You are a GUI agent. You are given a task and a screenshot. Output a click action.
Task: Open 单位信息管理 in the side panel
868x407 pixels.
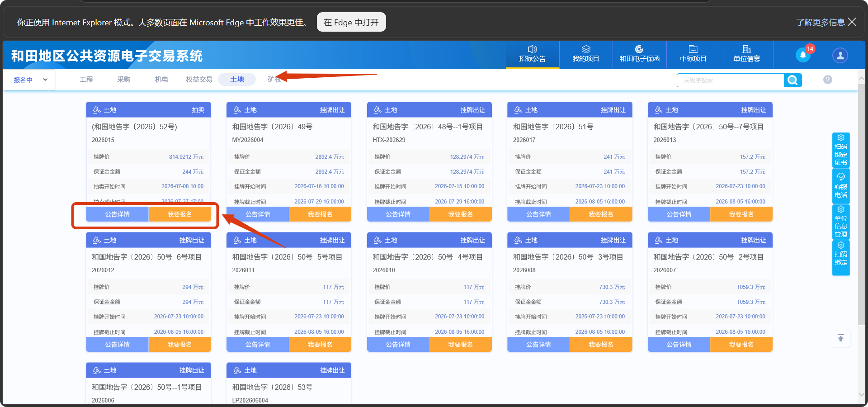[841, 222]
